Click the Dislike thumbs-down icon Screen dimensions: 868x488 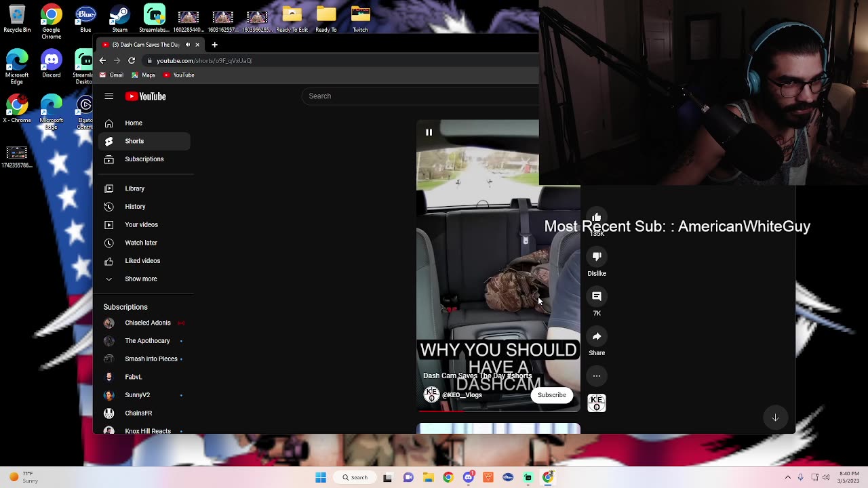coord(597,256)
